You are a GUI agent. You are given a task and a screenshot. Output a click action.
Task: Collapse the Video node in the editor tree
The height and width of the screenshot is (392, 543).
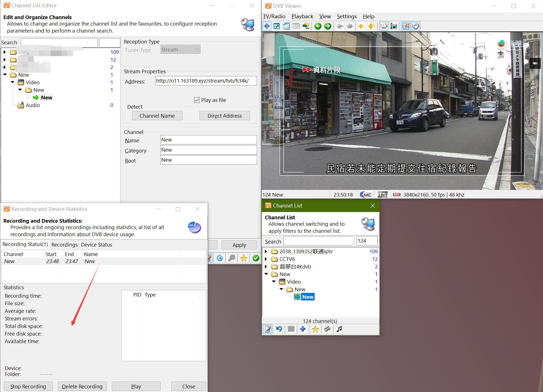click(12, 82)
